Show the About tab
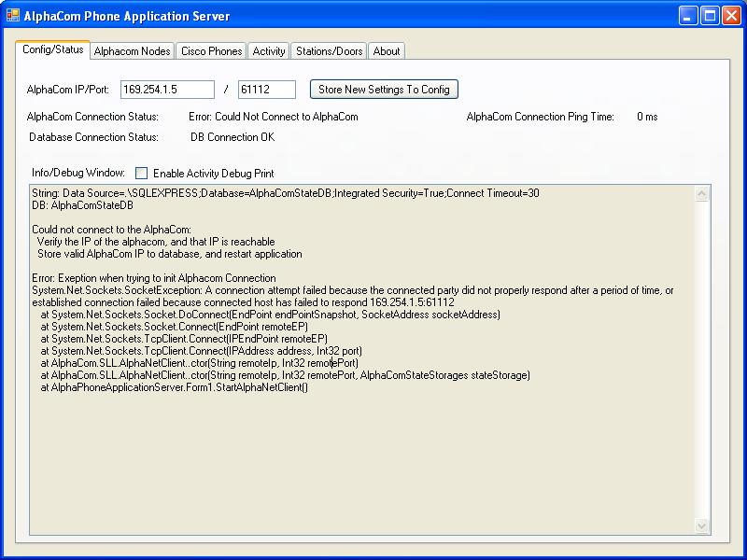The width and height of the screenshot is (747, 560). (x=387, y=51)
